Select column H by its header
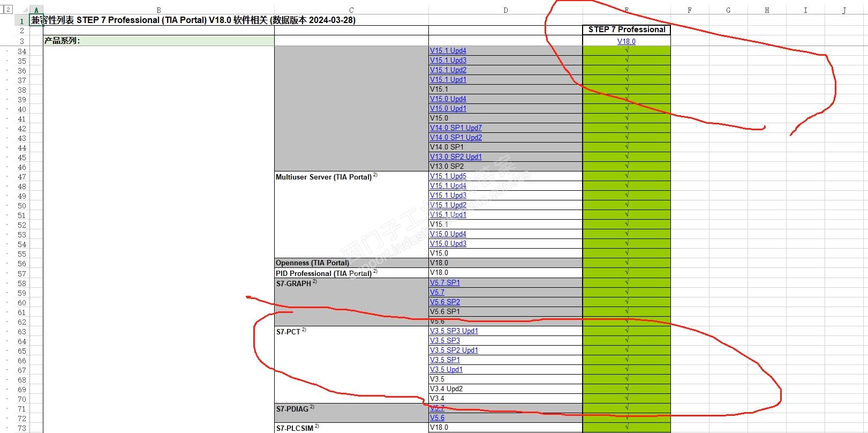The image size is (868, 433). tap(767, 10)
